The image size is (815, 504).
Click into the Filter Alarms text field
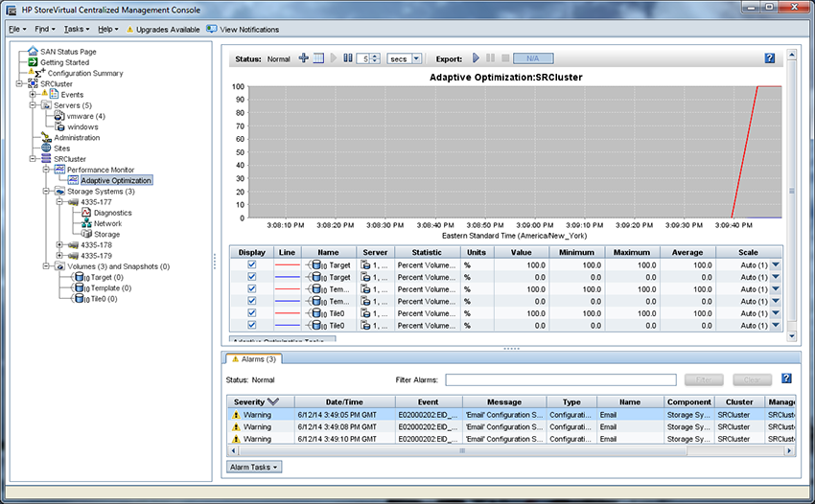click(561, 379)
